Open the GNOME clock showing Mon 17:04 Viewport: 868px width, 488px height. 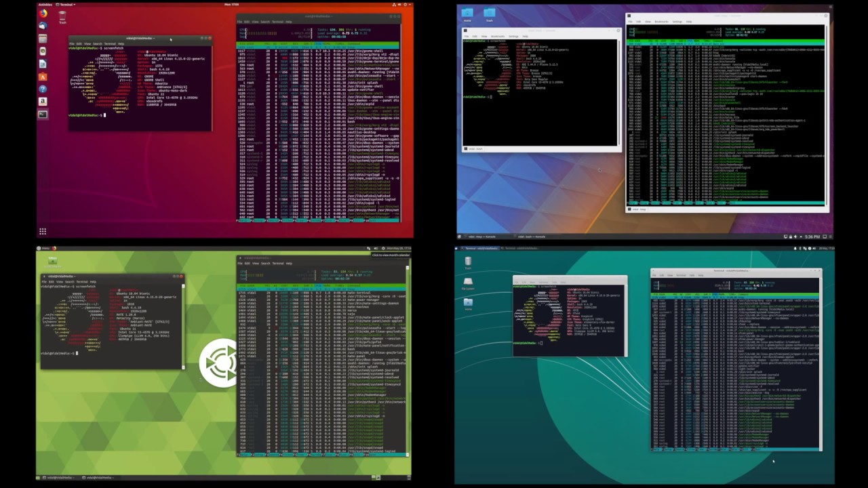click(x=231, y=5)
